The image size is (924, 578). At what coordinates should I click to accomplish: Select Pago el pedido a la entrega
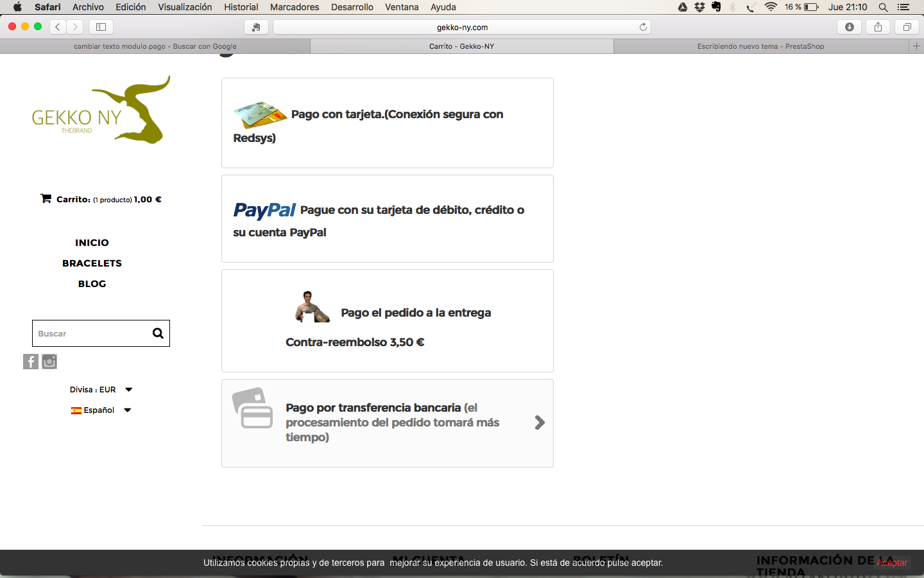pyautogui.click(x=416, y=313)
